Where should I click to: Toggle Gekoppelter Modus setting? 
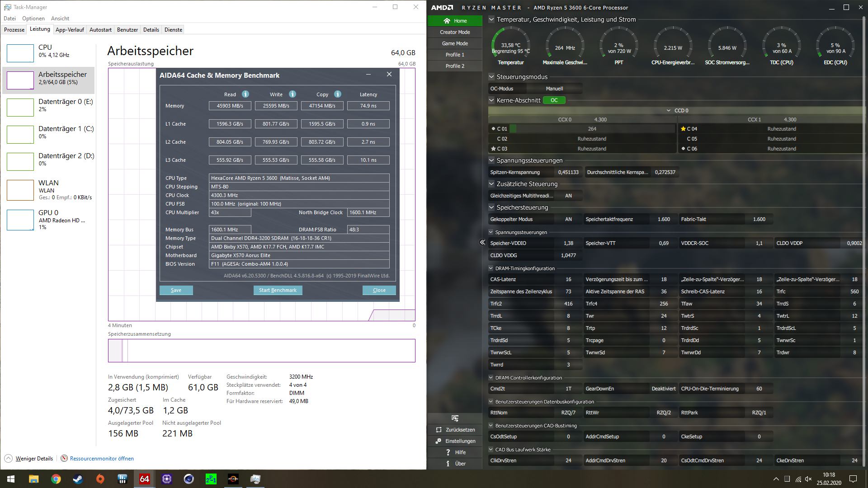(569, 219)
